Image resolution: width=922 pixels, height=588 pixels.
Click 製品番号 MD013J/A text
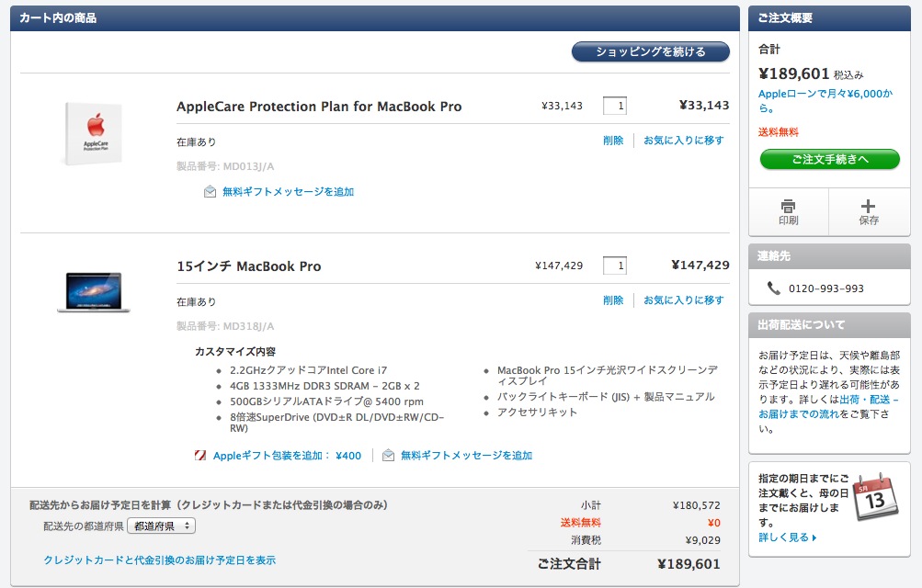coord(225,166)
